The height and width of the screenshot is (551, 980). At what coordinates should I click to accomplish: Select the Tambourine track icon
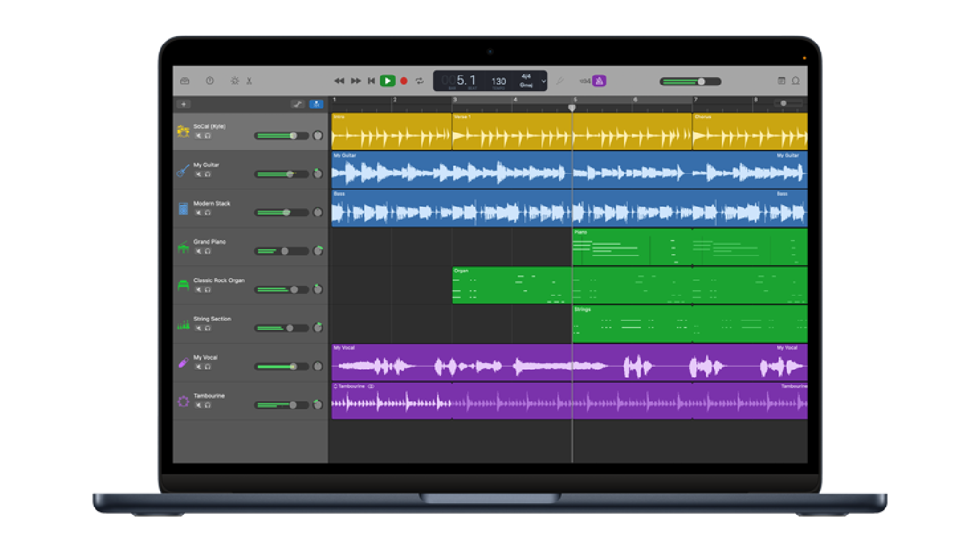[183, 401]
